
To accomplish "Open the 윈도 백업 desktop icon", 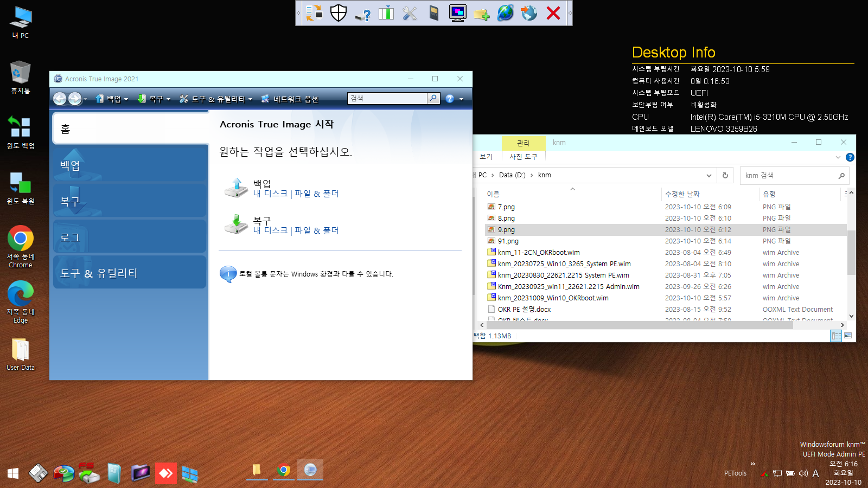I will (x=21, y=132).
